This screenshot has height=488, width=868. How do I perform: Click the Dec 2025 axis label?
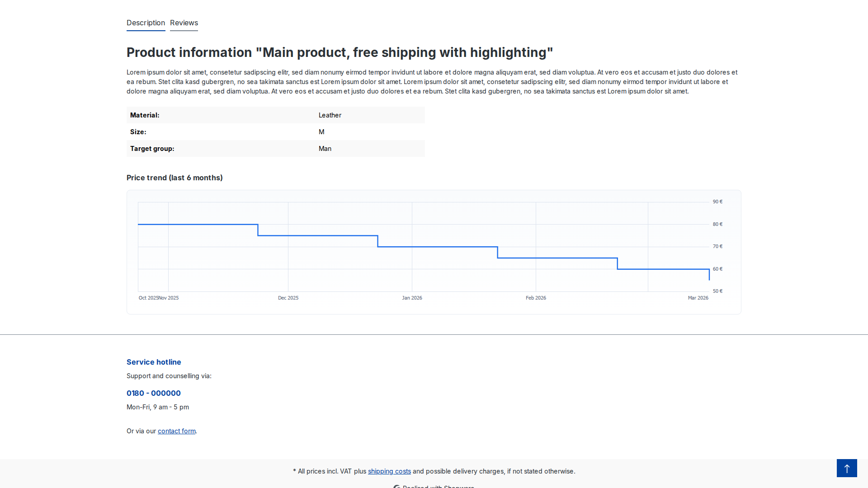click(288, 298)
